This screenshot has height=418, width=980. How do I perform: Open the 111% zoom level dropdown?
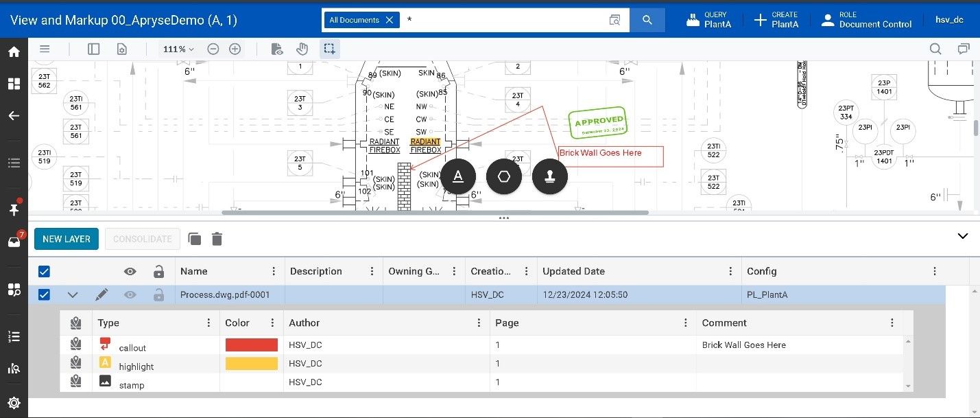point(177,49)
